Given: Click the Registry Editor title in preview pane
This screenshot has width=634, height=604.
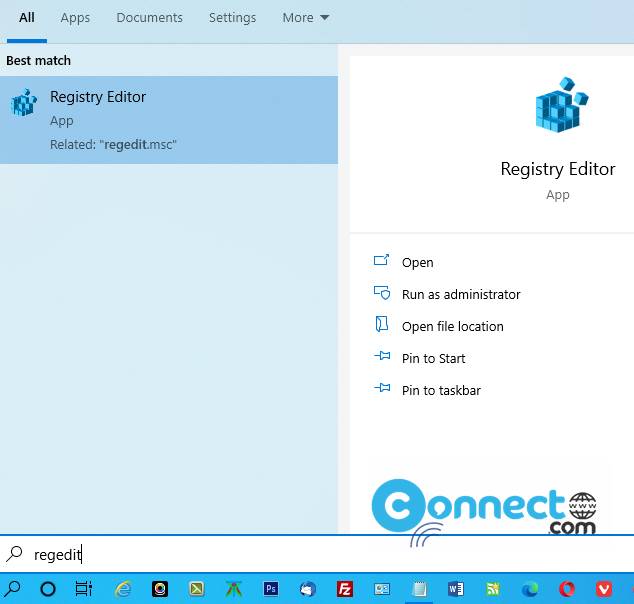Looking at the screenshot, I should 558,169.
